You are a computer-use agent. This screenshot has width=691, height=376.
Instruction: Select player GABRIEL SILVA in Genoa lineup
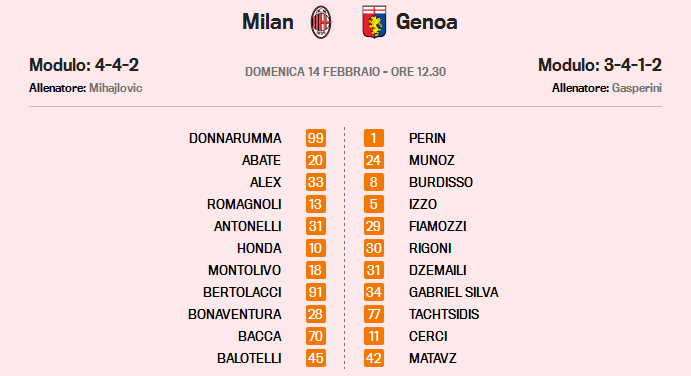pos(453,292)
